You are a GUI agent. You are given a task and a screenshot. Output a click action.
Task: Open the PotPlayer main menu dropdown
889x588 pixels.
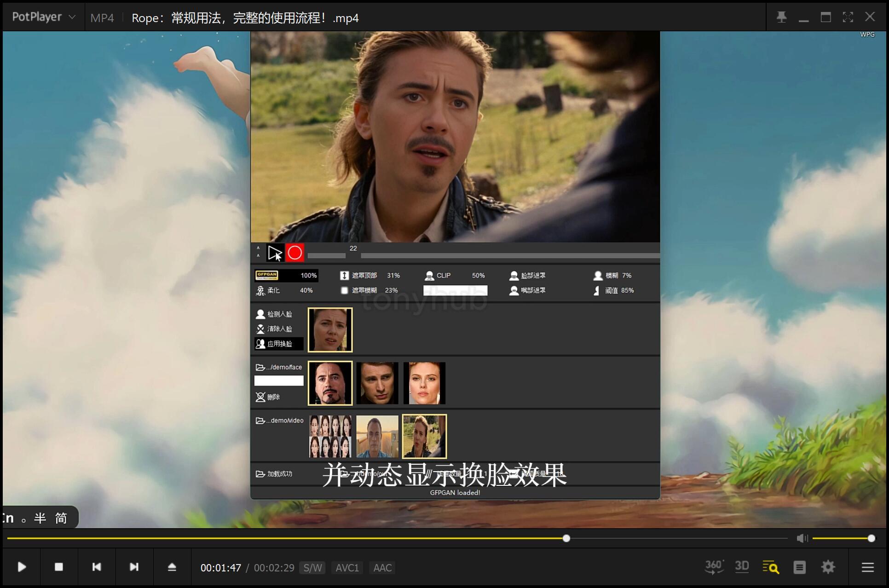point(44,17)
